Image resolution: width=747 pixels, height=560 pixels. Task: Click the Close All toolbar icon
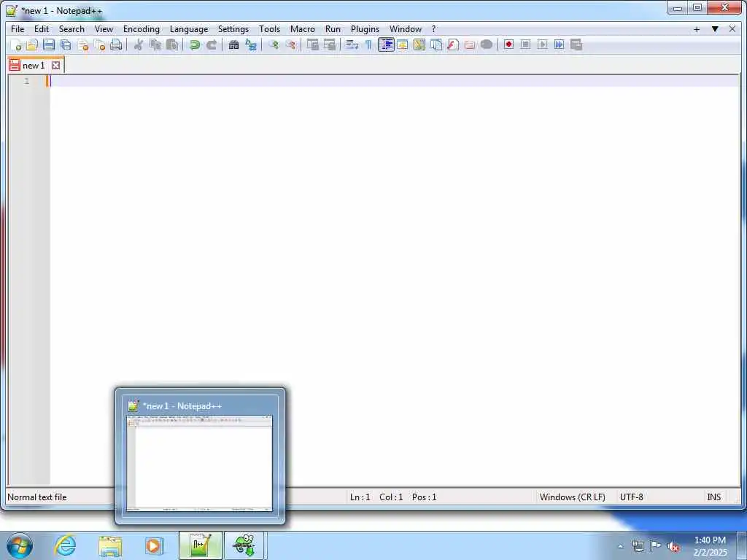99,44
